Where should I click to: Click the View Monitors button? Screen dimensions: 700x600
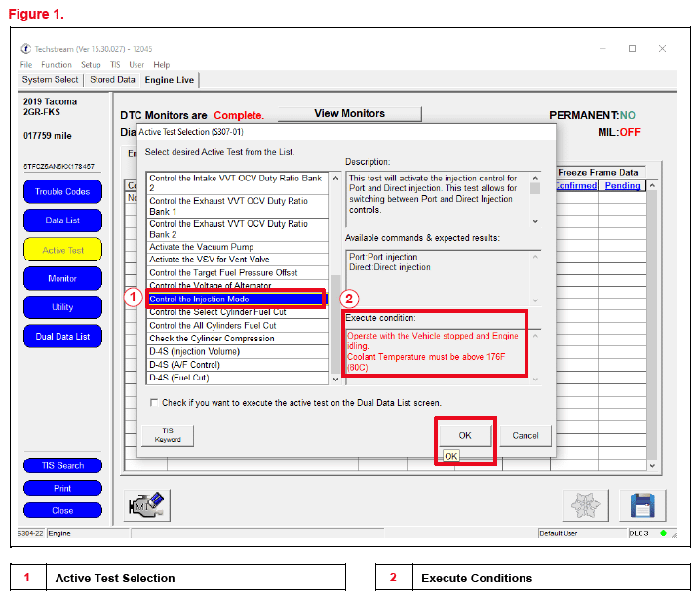(350, 114)
